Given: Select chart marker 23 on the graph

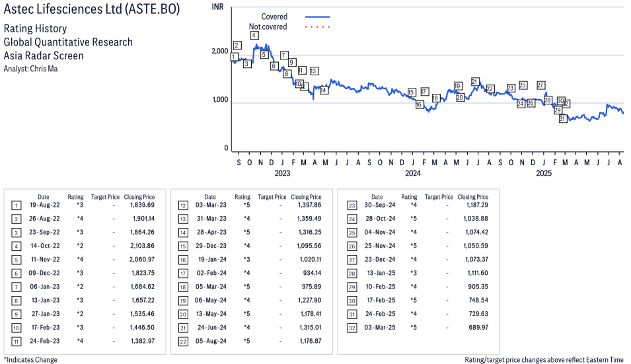Looking at the screenshot, I should pos(511,88).
